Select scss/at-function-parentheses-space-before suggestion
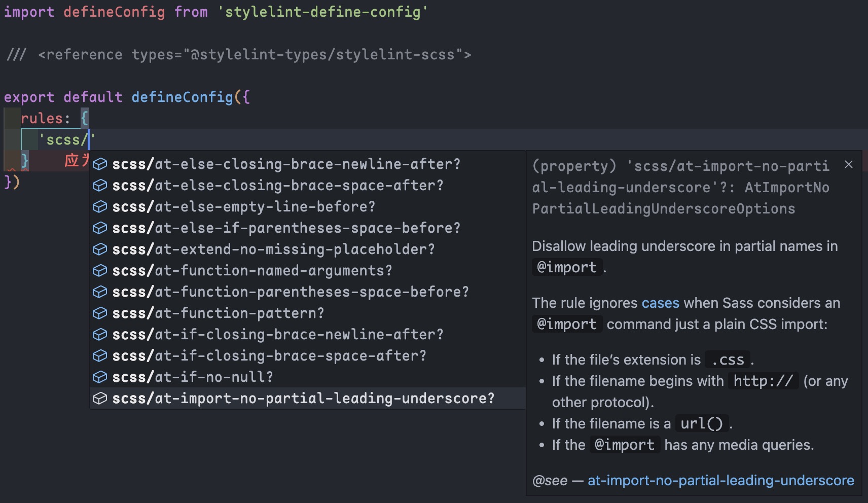 point(308,292)
